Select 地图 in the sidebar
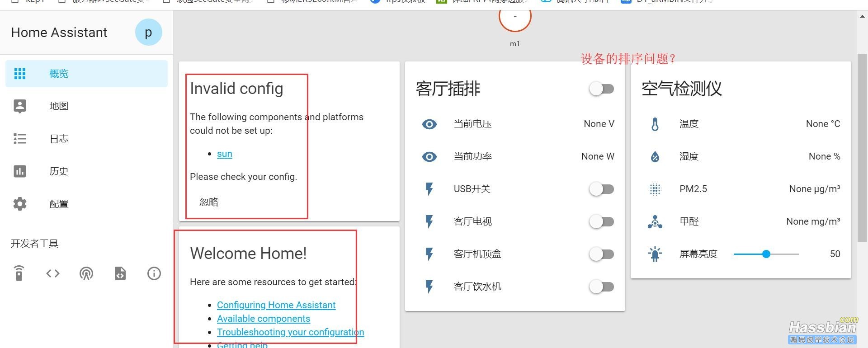 coord(86,106)
